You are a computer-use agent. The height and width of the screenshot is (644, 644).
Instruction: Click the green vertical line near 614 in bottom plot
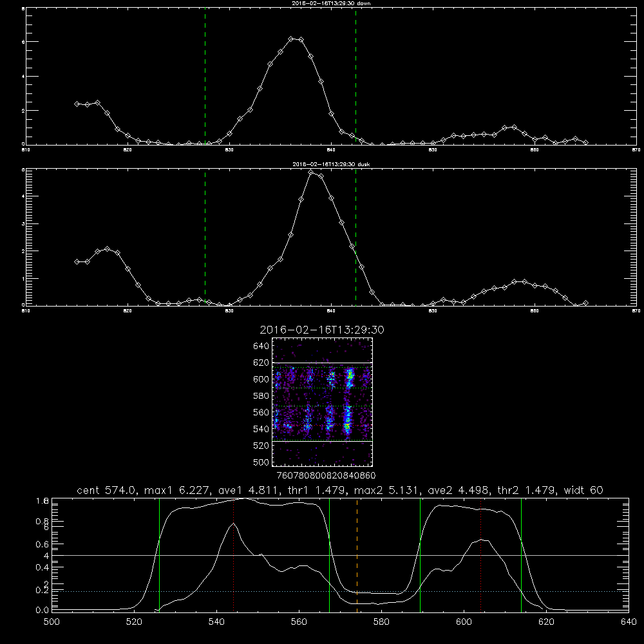521,554
